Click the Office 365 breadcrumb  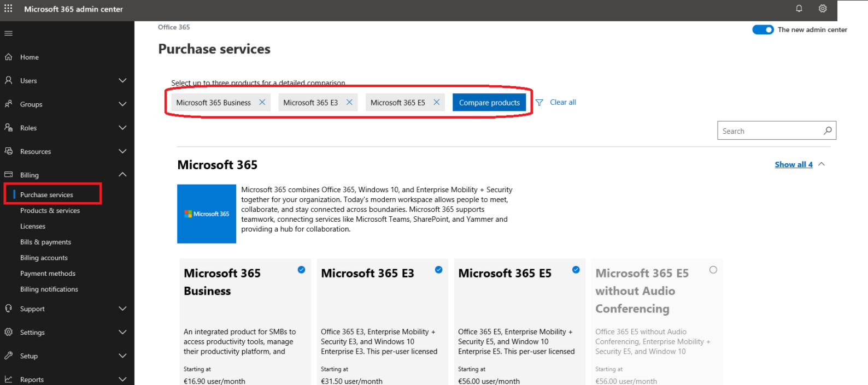[174, 27]
